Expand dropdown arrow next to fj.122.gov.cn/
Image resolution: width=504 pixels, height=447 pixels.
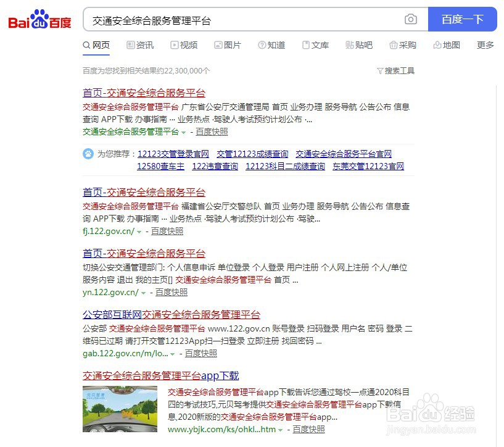139,232
